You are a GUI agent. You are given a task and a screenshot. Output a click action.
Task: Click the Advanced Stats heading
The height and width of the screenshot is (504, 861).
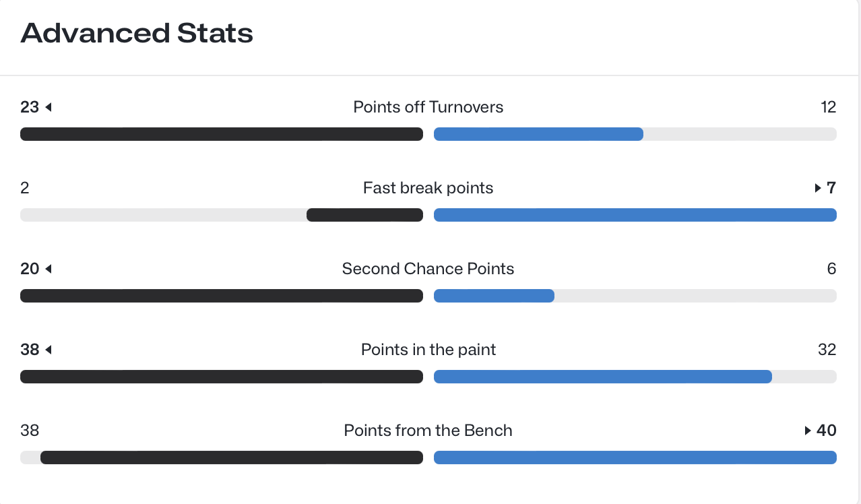[x=137, y=33]
